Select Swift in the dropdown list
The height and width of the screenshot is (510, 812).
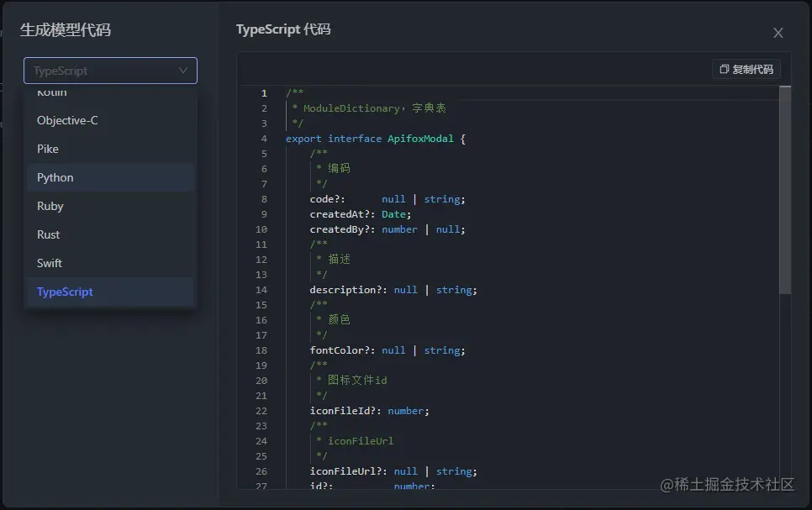tap(110, 263)
